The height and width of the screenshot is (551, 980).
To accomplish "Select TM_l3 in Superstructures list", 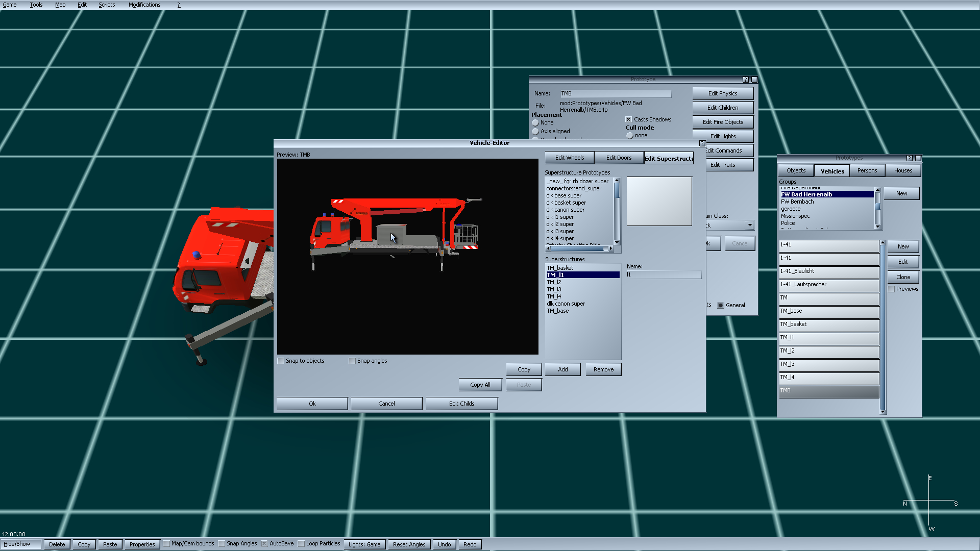I will (x=554, y=289).
